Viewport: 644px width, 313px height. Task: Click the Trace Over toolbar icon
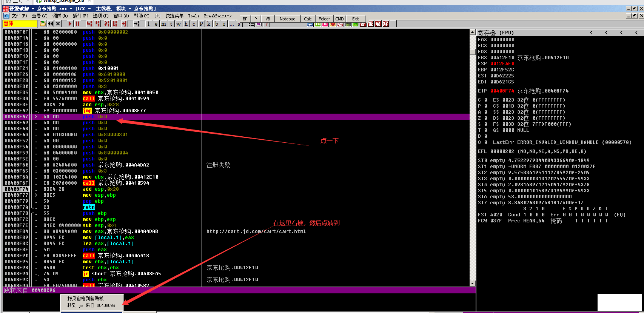pos(115,24)
